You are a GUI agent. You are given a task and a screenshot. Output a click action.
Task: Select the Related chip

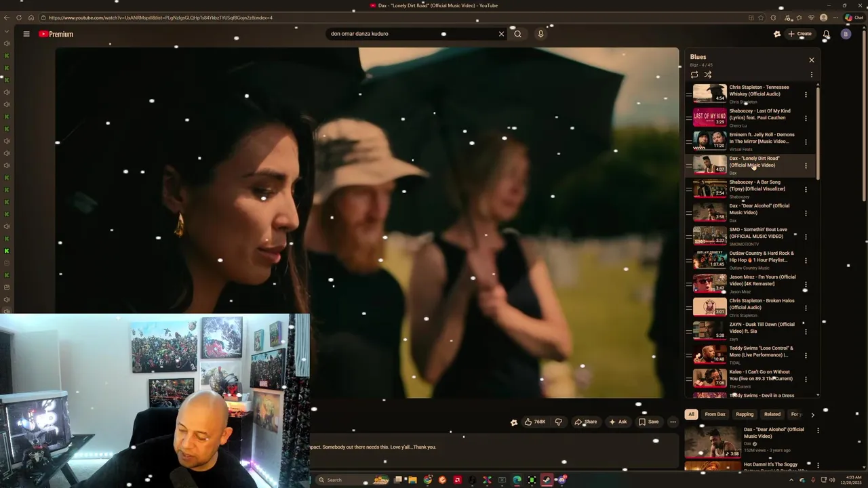[772, 414]
